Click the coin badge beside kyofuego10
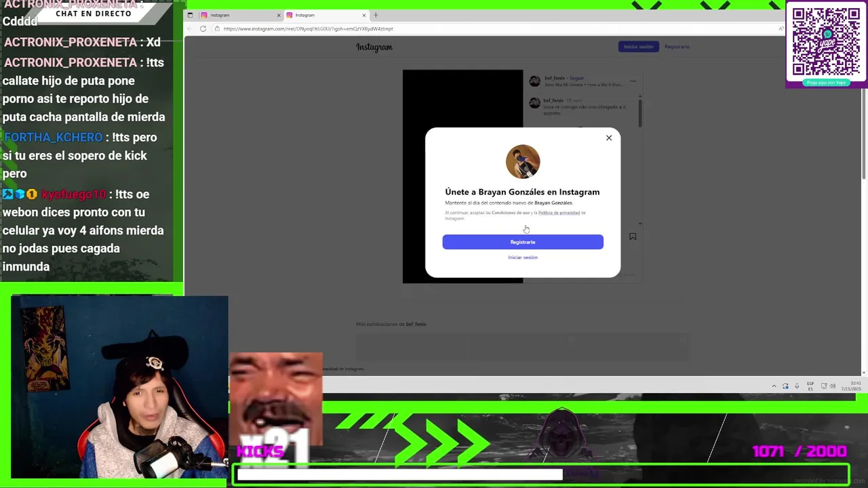Image resolution: width=868 pixels, height=488 pixels. [x=32, y=195]
